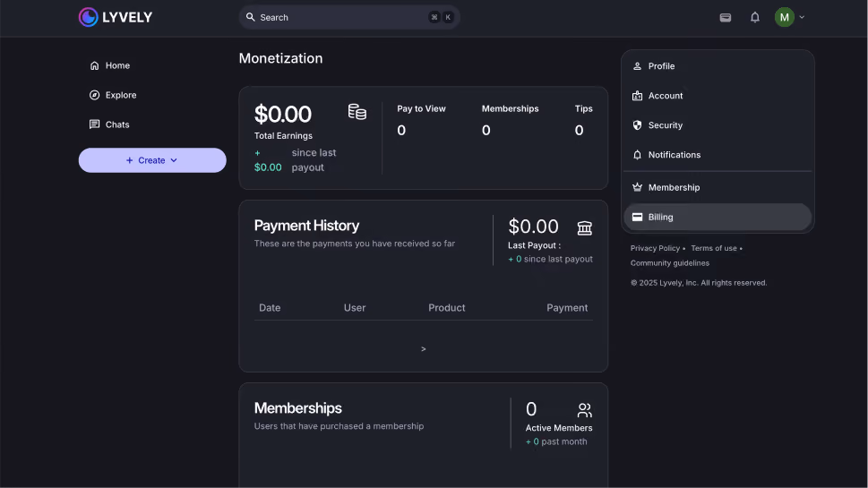Expand the account menu chevron
This screenshot has width=868, height=488.
tap(802, 17)
